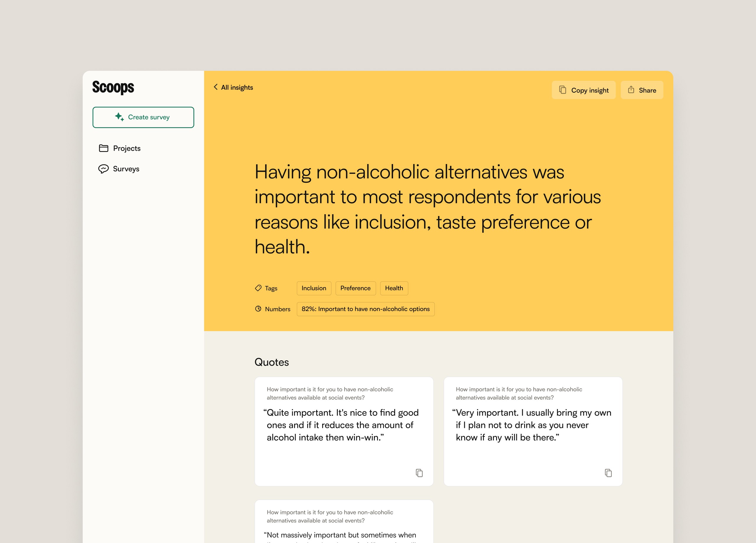Select the Inclusion tag
This screenshot has height=543, width=756.
tap(314, 288)
